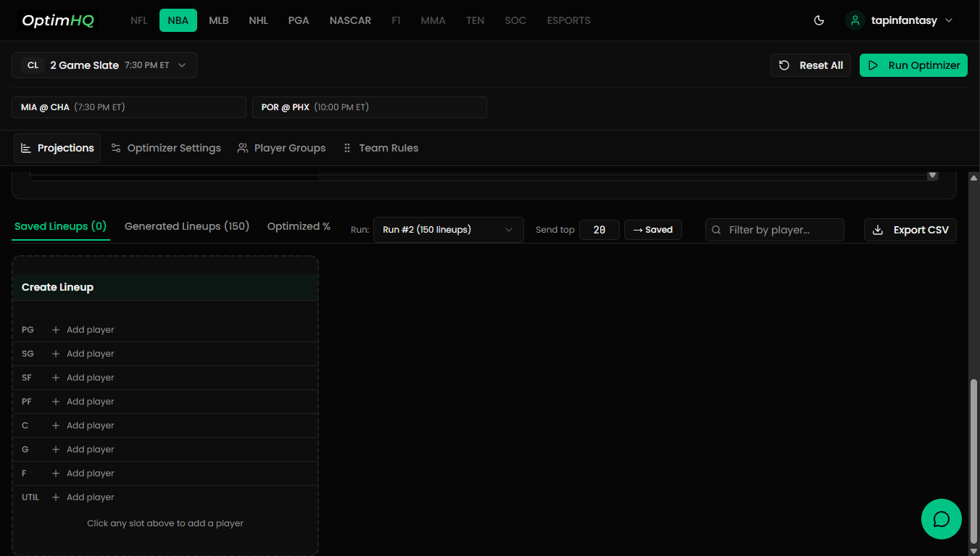The image size is (980, 556).
Task: Open the chat support bubble
Action: pyautogui.click(x=941, y=519)
